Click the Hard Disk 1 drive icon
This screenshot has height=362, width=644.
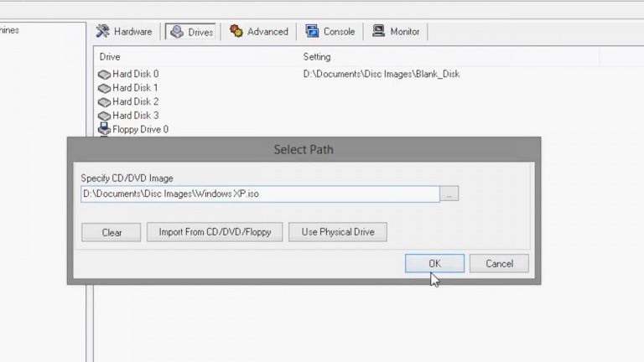tap(104, 88)
